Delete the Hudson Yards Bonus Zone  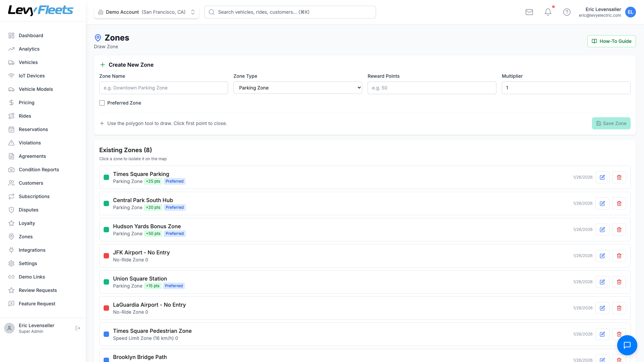[x=619, y=230]
